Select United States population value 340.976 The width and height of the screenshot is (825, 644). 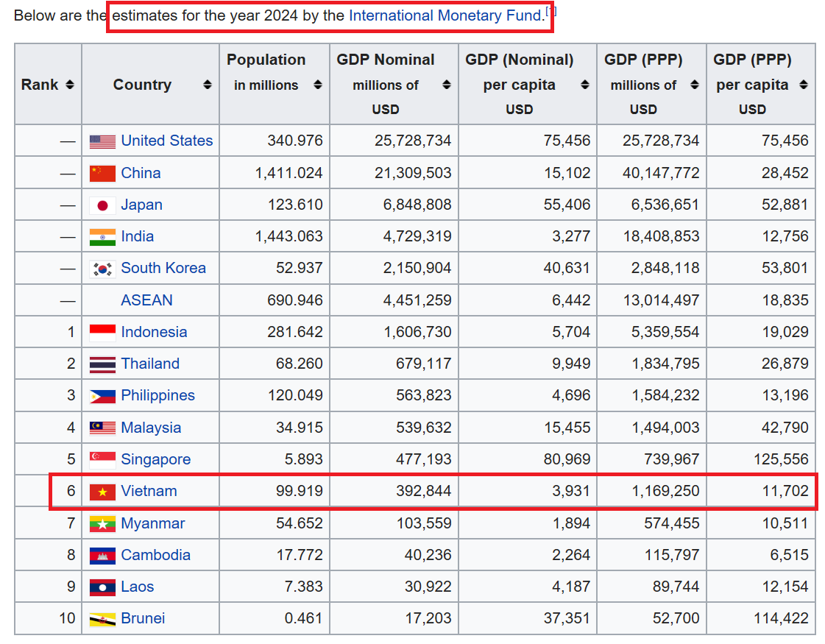pyautogui.click(x=294, y=141)
